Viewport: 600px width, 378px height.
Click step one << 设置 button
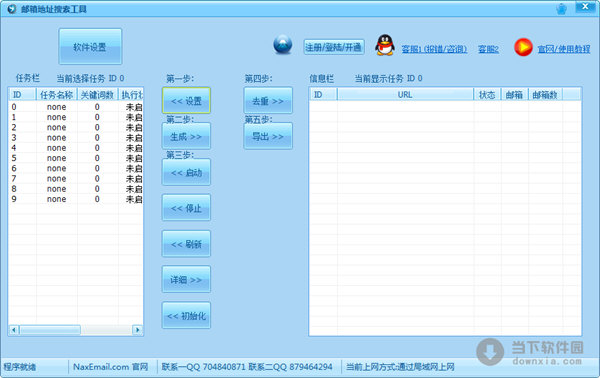[186, 101]
